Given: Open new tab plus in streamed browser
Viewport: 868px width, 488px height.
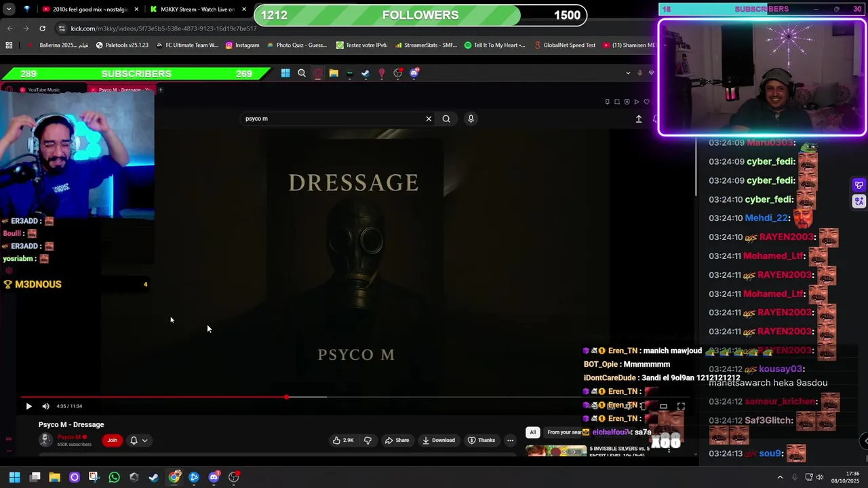Looking at the screenshot, I should coord(160,89).
